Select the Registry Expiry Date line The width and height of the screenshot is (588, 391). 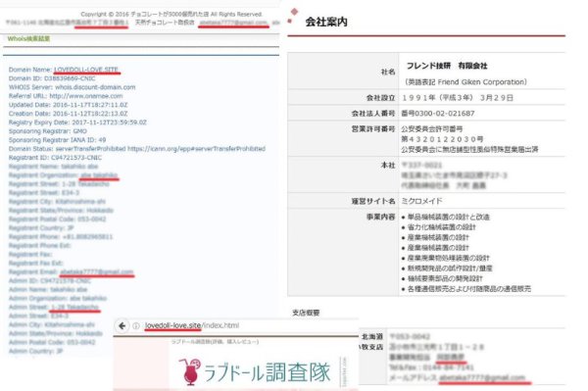[x=77, y=122]
